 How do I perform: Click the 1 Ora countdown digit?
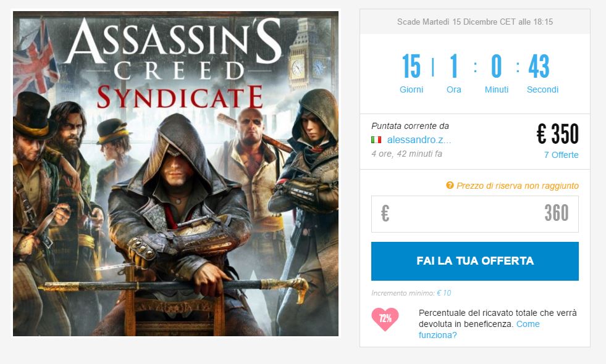pos(453,67)
